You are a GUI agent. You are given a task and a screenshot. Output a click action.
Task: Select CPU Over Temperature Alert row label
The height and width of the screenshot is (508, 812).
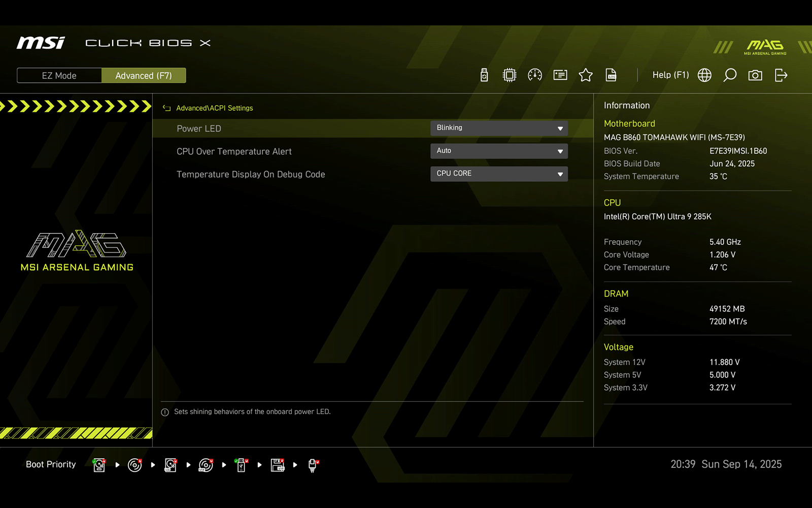click(x=234, y=151)
